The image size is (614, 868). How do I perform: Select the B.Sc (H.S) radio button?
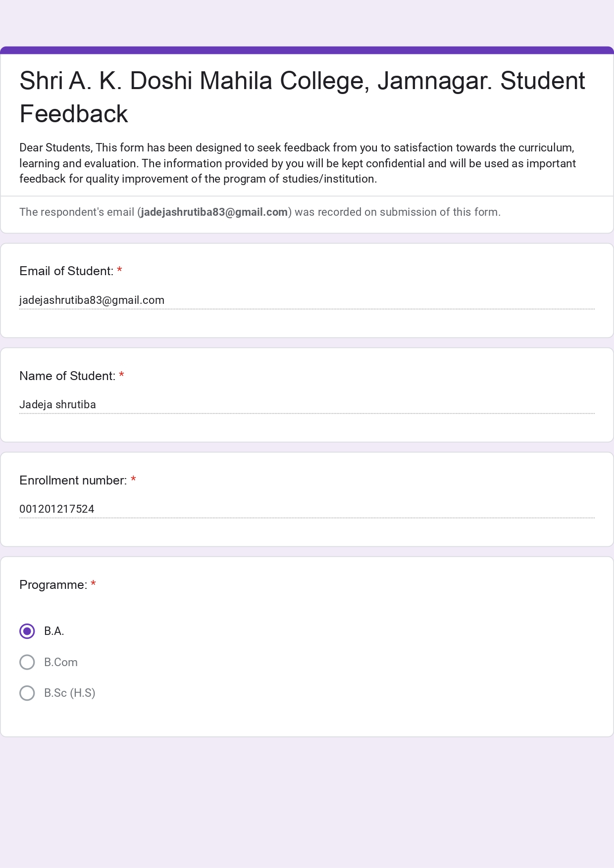coord(27,693)
